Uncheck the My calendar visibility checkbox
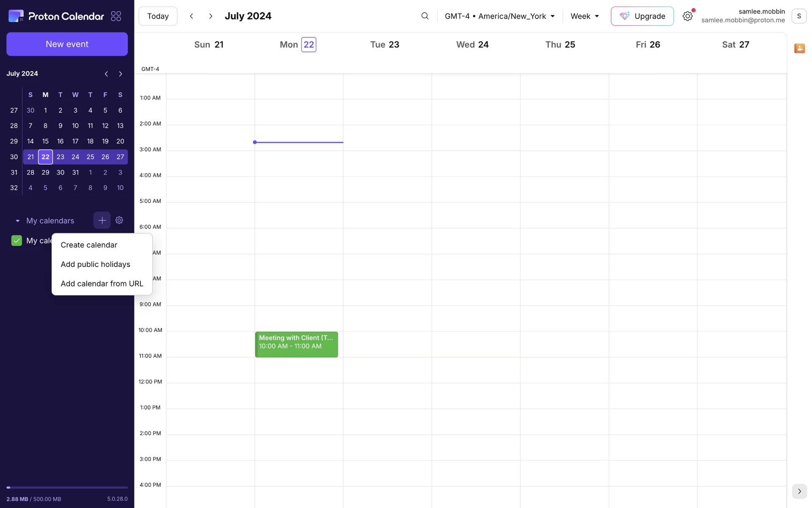This screenshot has width=812, height=508. tap(16, 240)
